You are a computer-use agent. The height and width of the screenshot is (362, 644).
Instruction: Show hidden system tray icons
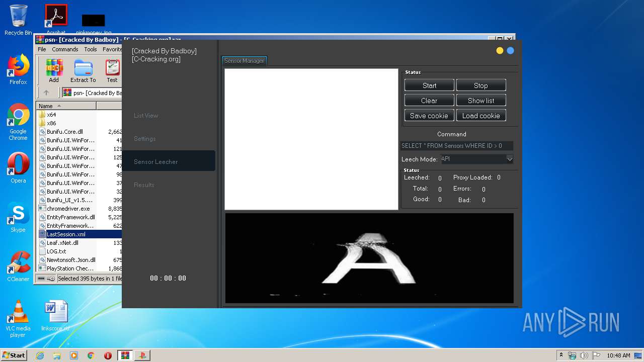(561, 355)
